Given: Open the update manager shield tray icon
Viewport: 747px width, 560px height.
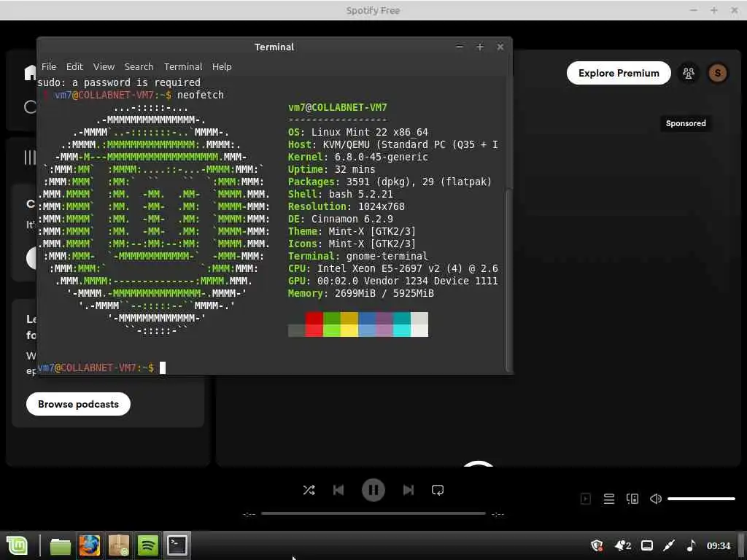Looking at the screenshot, I should 597,545.
